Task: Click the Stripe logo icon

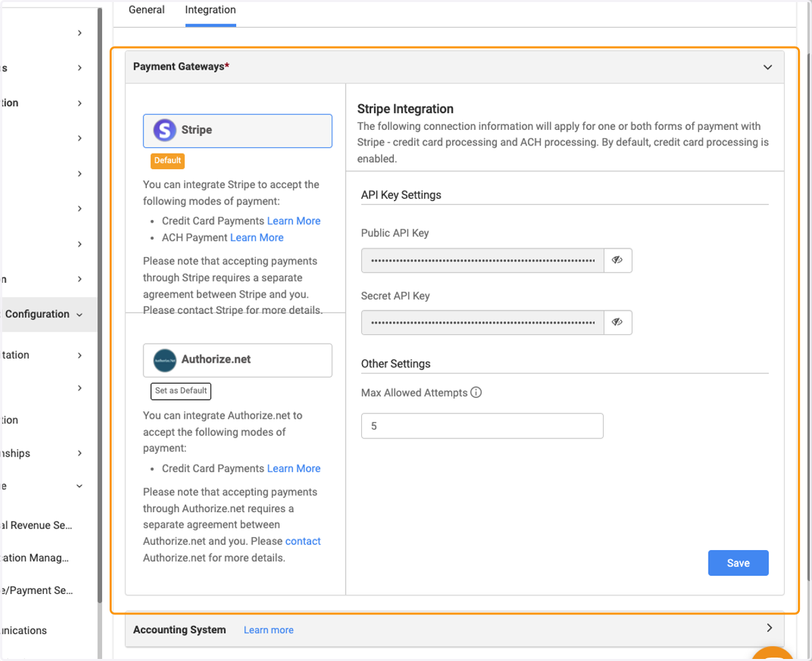Action: point(164,130)
